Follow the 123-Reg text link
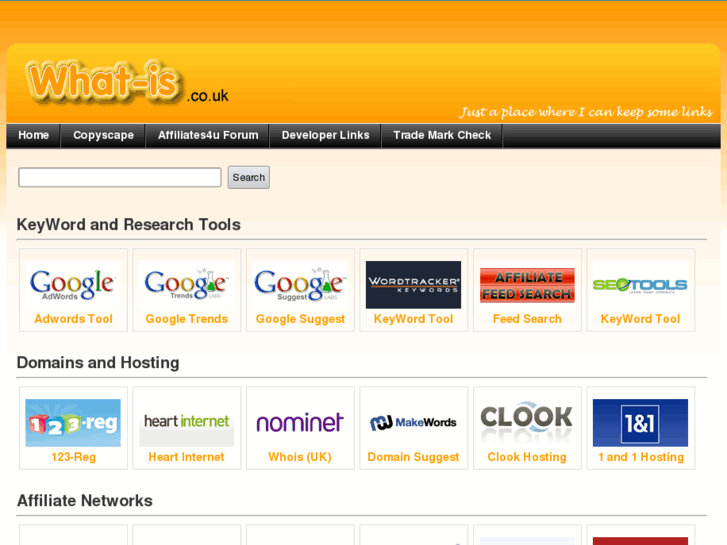 click(x=73, y=457)
